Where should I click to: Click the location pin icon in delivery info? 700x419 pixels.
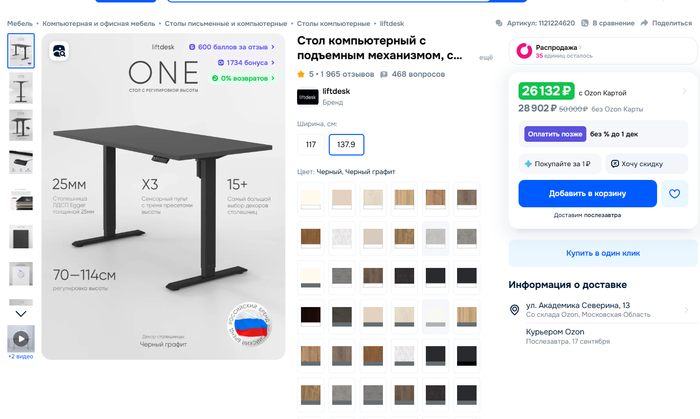pyautogui.click(x=513, y=311)
